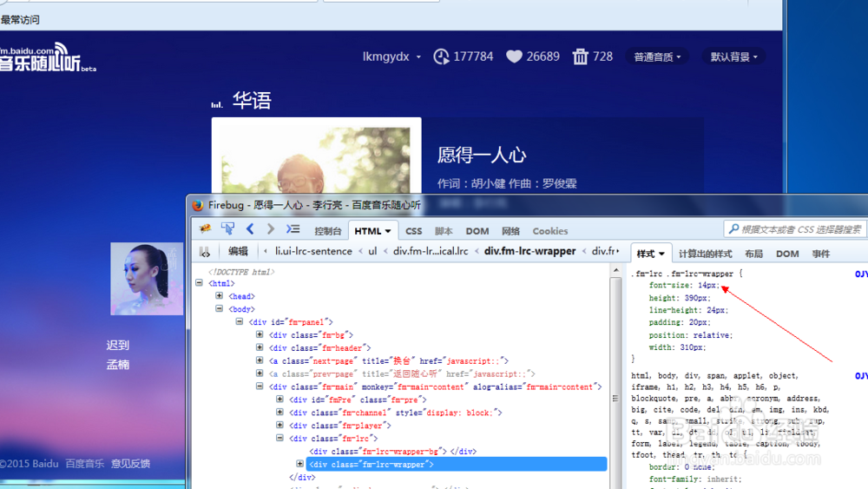868x489 pixels.
Task: Click the 百度音乐 footer link
Action: pyautogui.click(x=85, y=464)
